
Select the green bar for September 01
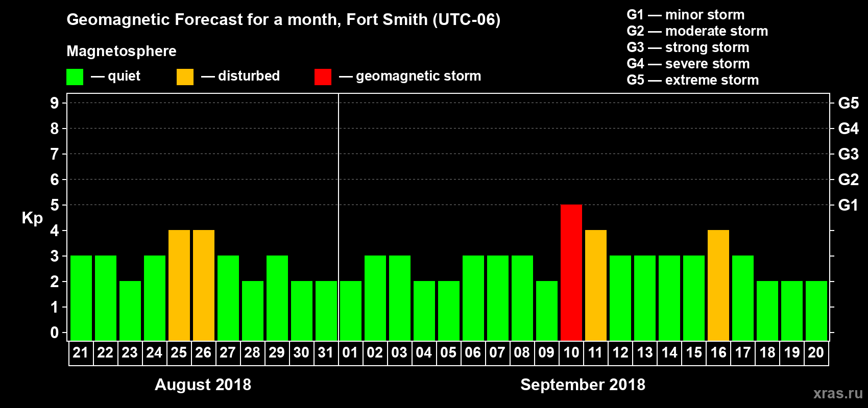[351, 311]
